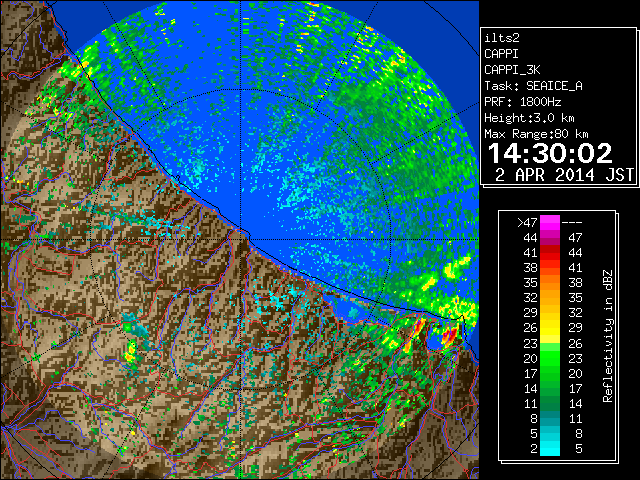Pick the red 41–44 dBZ color swatch
The height and width of the screenshot is (480, 640).
[550, 253]
